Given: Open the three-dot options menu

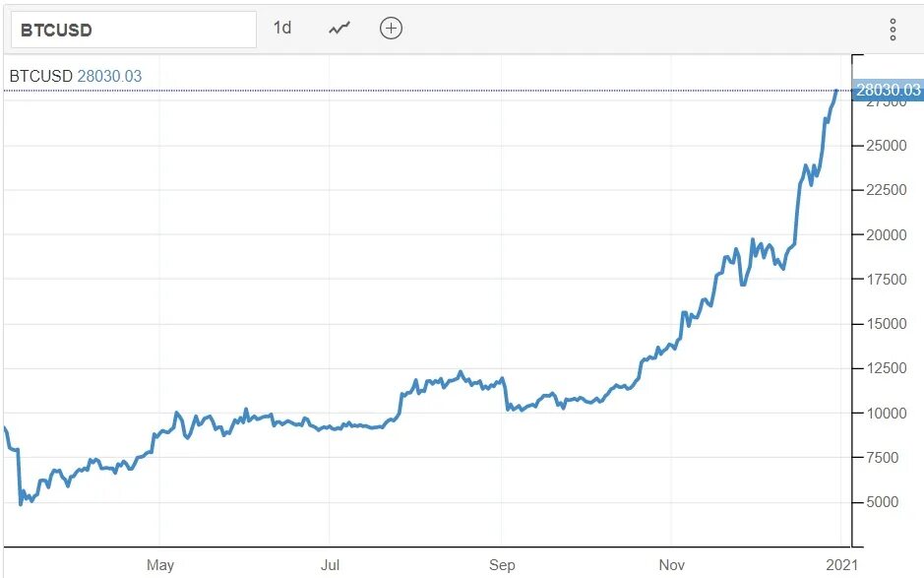Looking at the screenshot, I should [893, 30].
